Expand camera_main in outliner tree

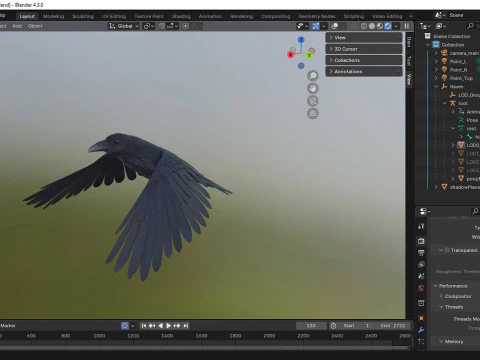[436, 53]
